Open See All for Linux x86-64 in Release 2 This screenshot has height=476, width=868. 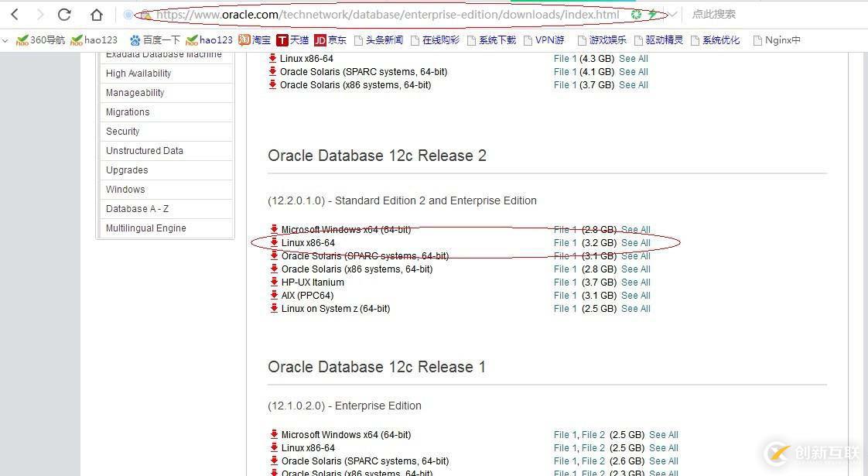click(x=635, y=242)
